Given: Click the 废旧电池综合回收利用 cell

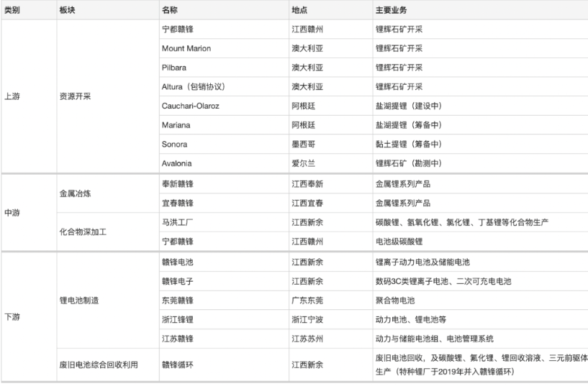Looking at the screenshot, I should coord(99,365).
